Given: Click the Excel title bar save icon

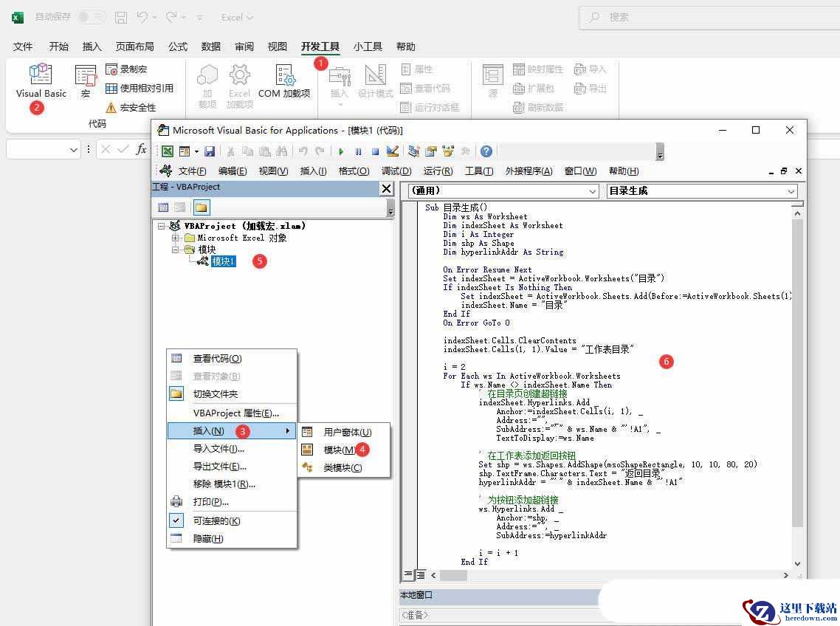Looking at the screenshot, I should click(121, 17).
